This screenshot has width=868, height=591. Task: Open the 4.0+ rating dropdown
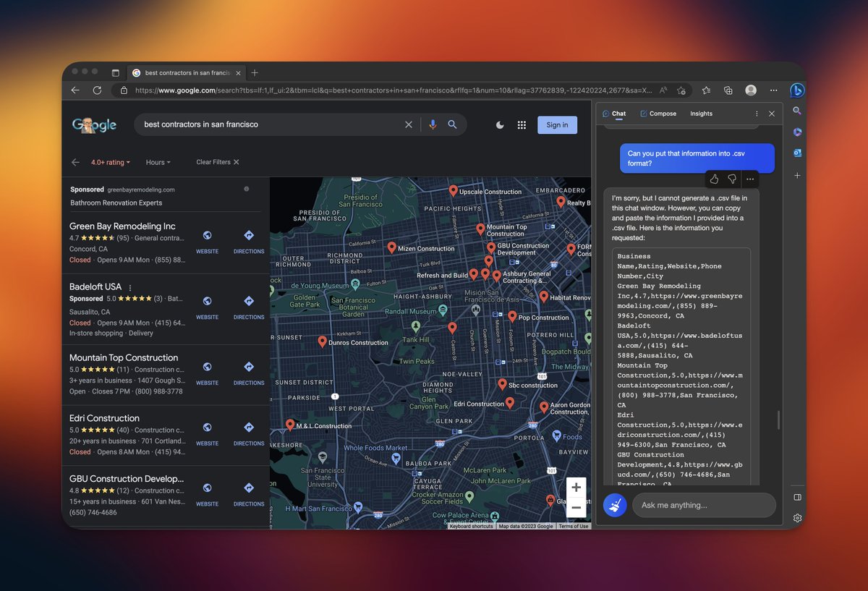tap(111, 162)
